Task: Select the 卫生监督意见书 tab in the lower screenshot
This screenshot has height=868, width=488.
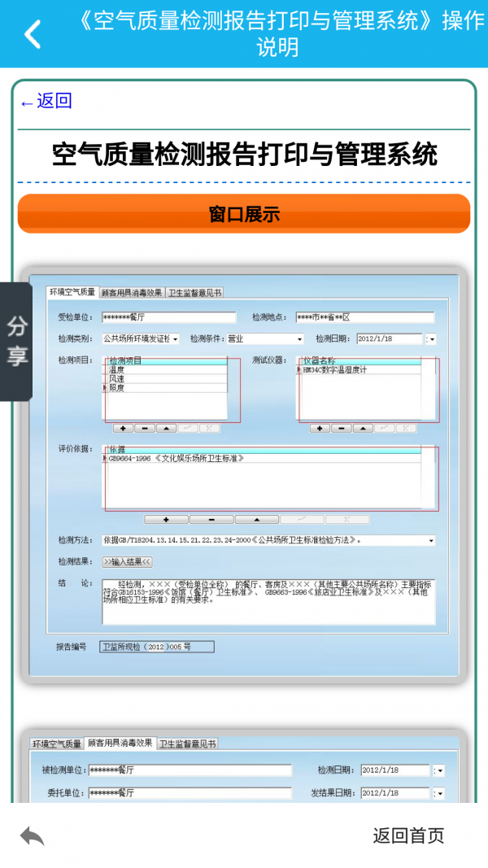Action: 188,744
